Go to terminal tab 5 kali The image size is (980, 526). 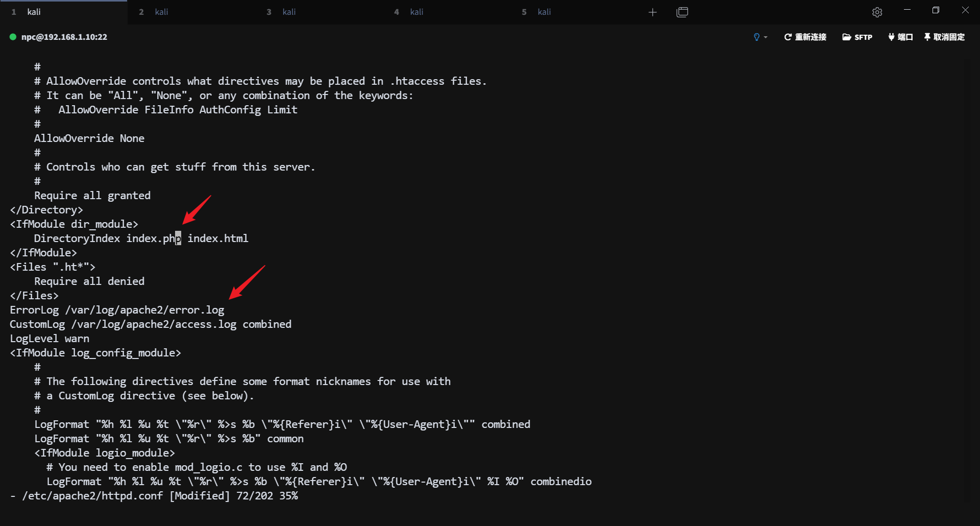click(x=544, y=12)
